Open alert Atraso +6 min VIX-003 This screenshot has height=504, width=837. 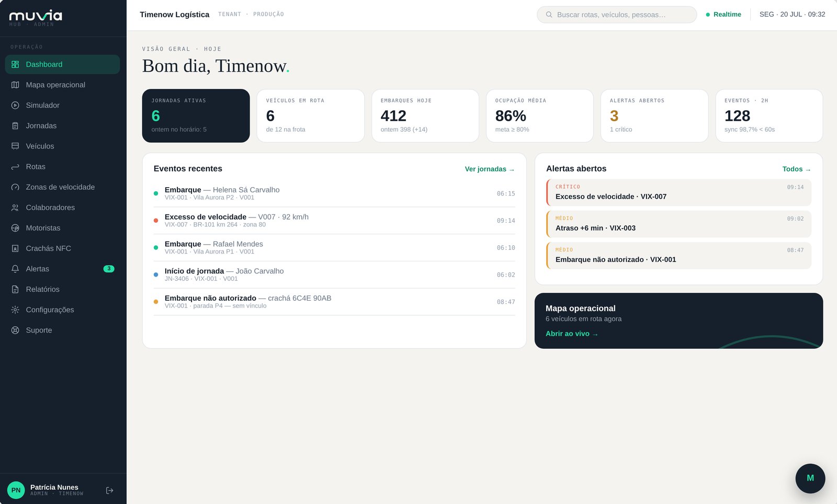pos(678,224)
